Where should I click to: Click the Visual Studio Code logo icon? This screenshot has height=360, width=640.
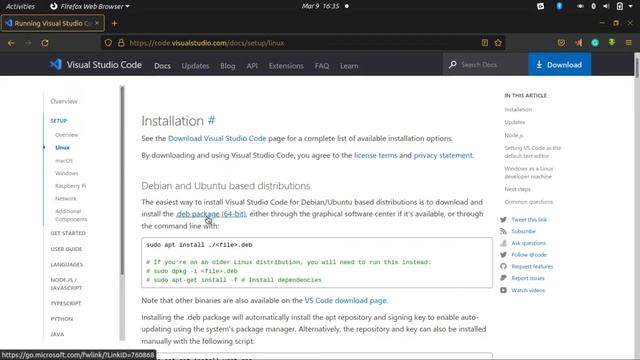[56, 64]
